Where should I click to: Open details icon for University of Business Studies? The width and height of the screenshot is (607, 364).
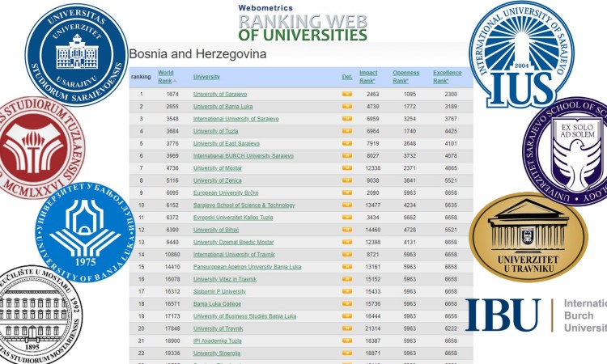click(x=347, y=316)
